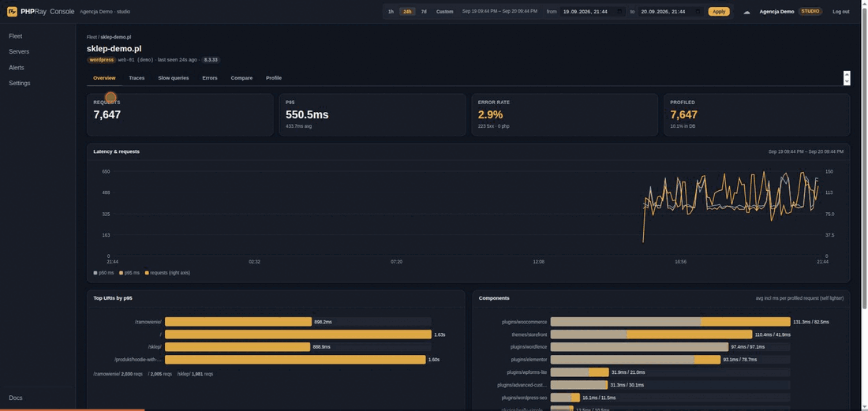Click the wordpress tag badge
This screenshot has width=868, height=411.
click(x=101, y=60)
